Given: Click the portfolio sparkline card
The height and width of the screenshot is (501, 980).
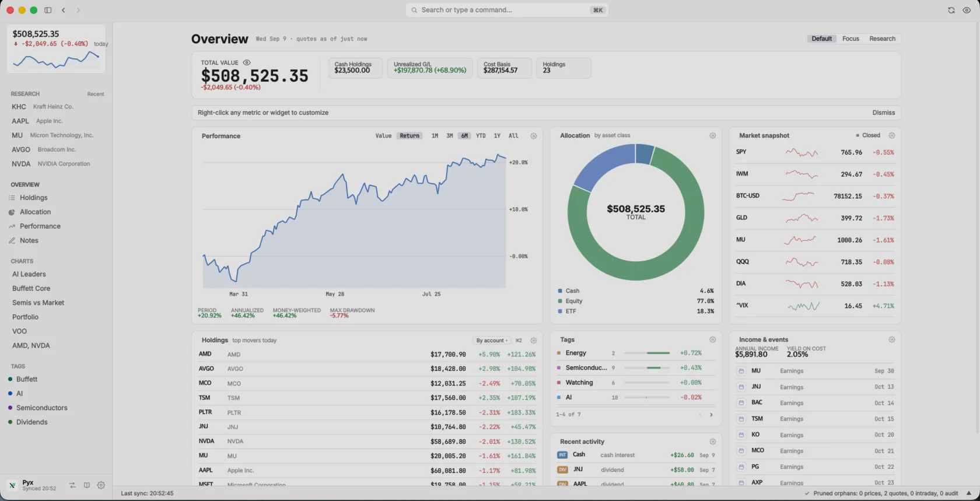Looking at the screenshot, I should pos(56,49).
